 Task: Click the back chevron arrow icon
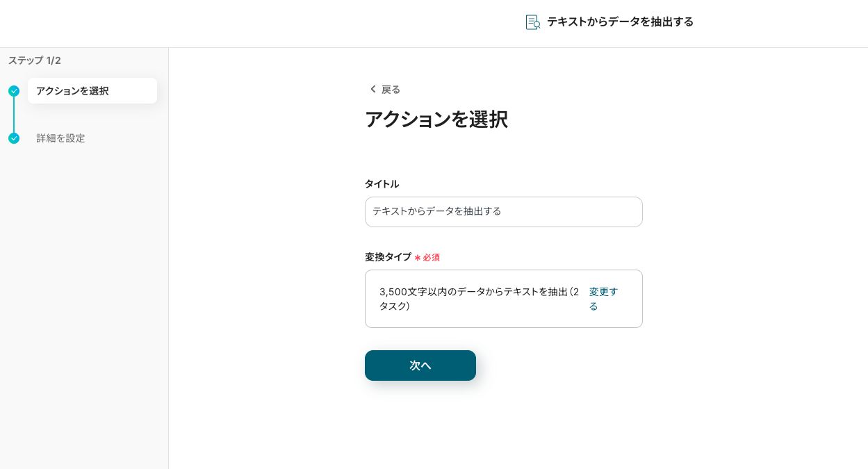click(x=372, y=89)
